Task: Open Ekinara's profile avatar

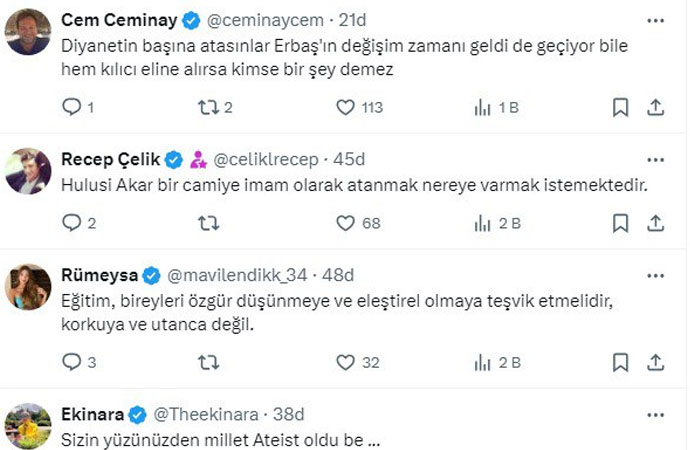Action: [28, 424]
